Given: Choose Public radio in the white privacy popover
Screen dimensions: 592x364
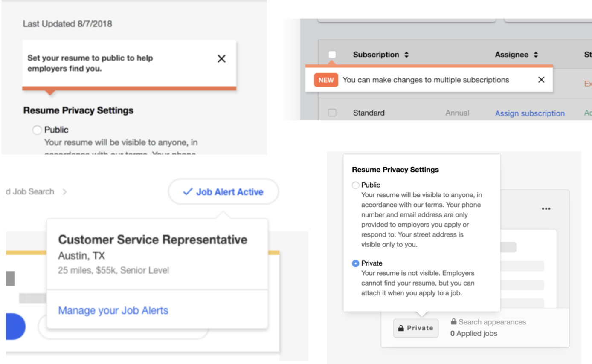Looking at the screenshot, I should point(355,185).
